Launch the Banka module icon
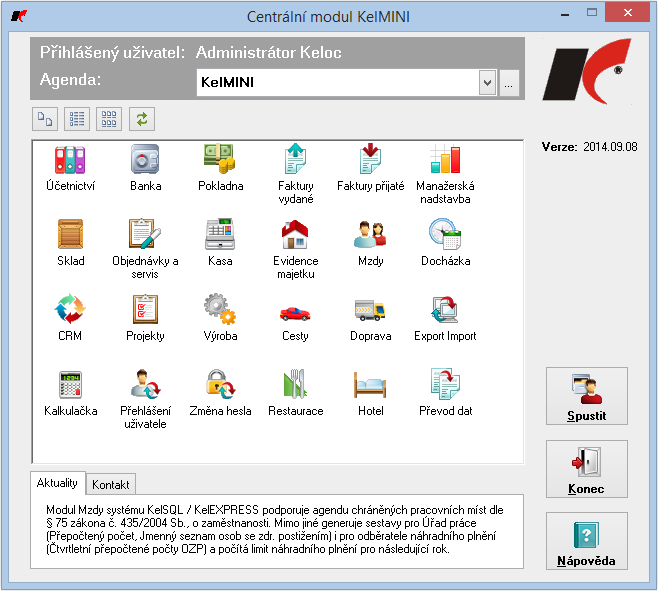The image size is (658, 591). pos(145,167)
